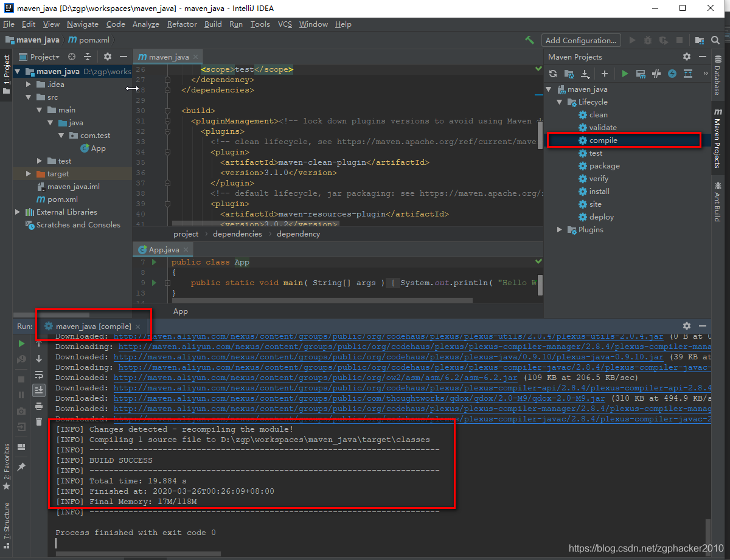The image size is (730, 560).
Task: Open the Favorites side tool window
Action: pyautogui.click(x=7, y=466)
